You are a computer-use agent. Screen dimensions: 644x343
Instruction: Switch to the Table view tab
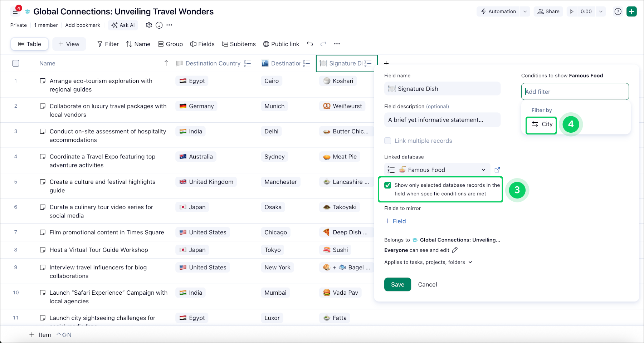pos(30,44)
